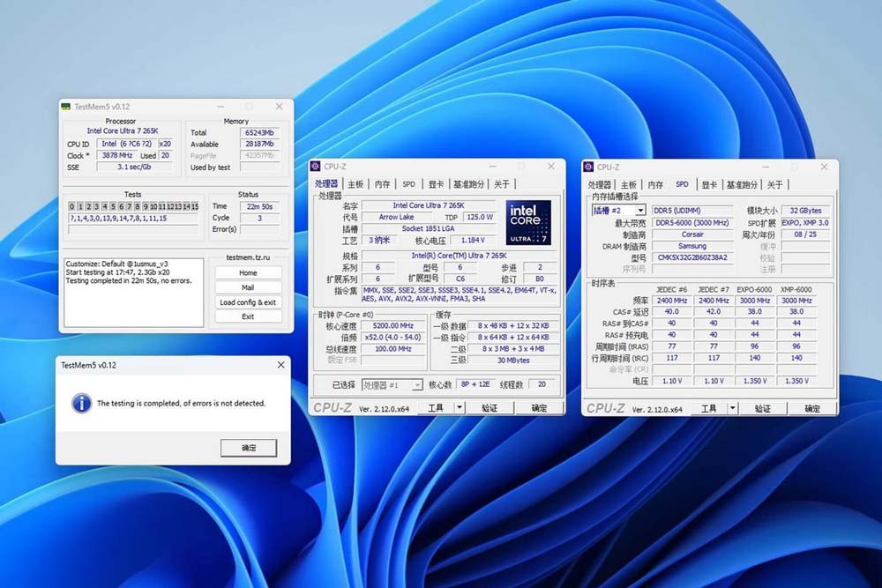Click the blue info icon in TestMem5 dialog
Viewport: 882px width, 588px height.
[x=81, y=403]
